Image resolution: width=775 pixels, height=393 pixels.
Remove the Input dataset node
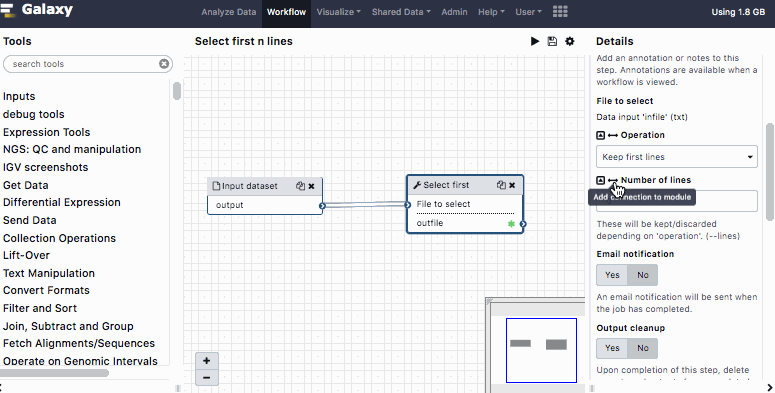coord(311,186)
